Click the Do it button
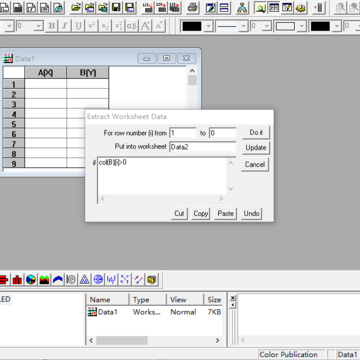The width and height of the screenshot is (360, 360). [x=256, y=132]
